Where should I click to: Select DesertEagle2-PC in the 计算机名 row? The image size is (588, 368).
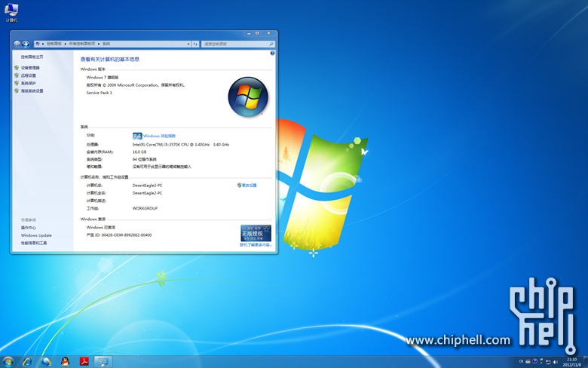(x=147, y=186)
